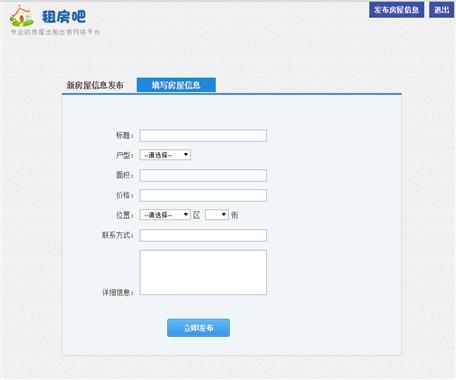Select the 新房屋信息发布 heading tab
Viewport: 456px width, 380px height.
coord(95,85)
